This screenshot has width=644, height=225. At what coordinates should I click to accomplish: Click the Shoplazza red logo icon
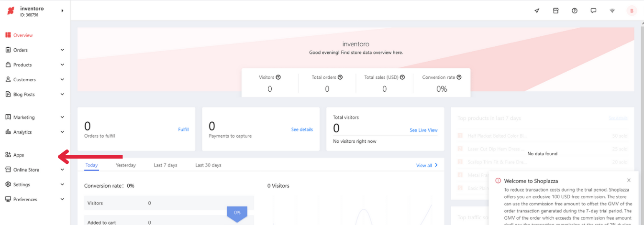11,11
